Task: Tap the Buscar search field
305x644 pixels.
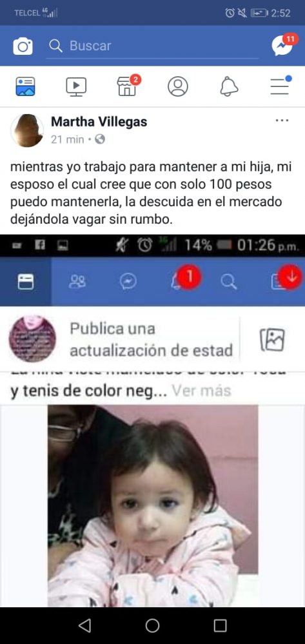Action: point(152,46)
